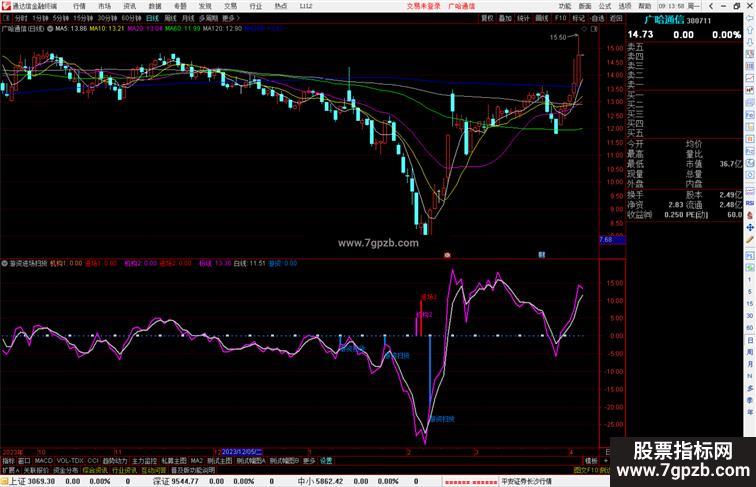This screenshot has height=487, width=756.
Task: Click the 标记 mark button
Action: coord(578,18)
